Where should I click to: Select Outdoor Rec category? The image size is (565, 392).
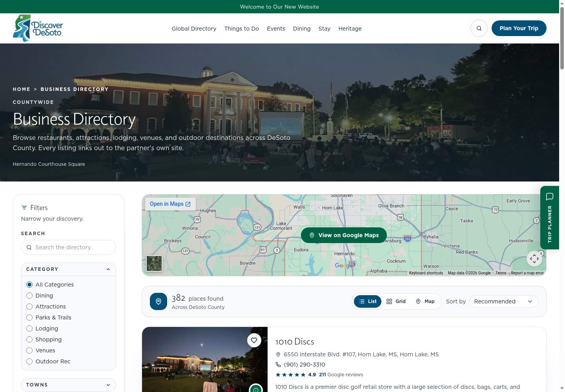tap(29, 361)
